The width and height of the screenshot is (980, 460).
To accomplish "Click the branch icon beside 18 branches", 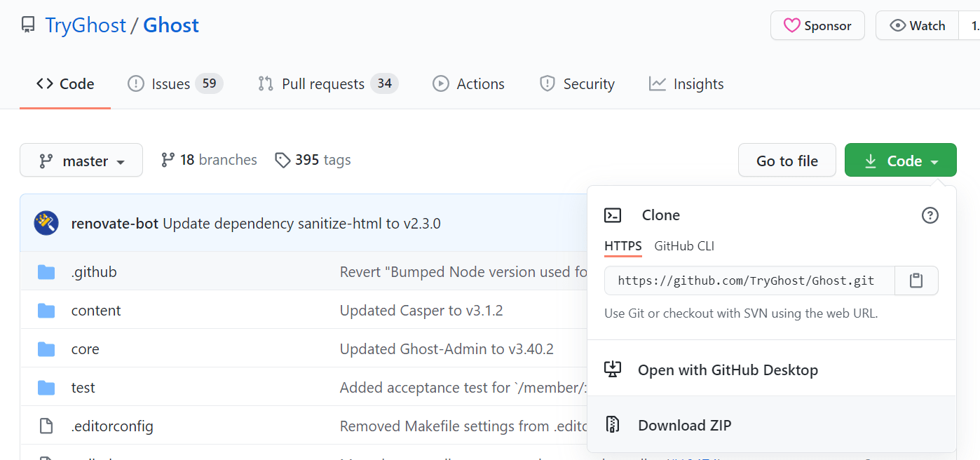I will [168, 159].
